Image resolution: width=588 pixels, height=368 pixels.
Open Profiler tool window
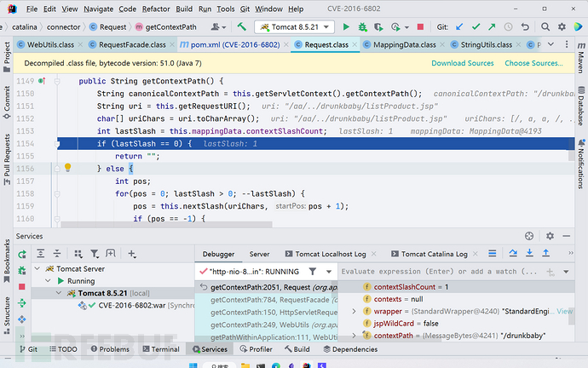(x=256, y=349)
